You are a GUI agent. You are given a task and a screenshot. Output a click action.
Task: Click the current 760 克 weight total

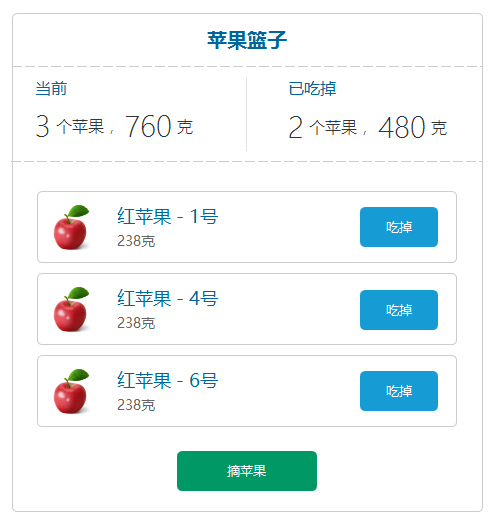[159, 126]
